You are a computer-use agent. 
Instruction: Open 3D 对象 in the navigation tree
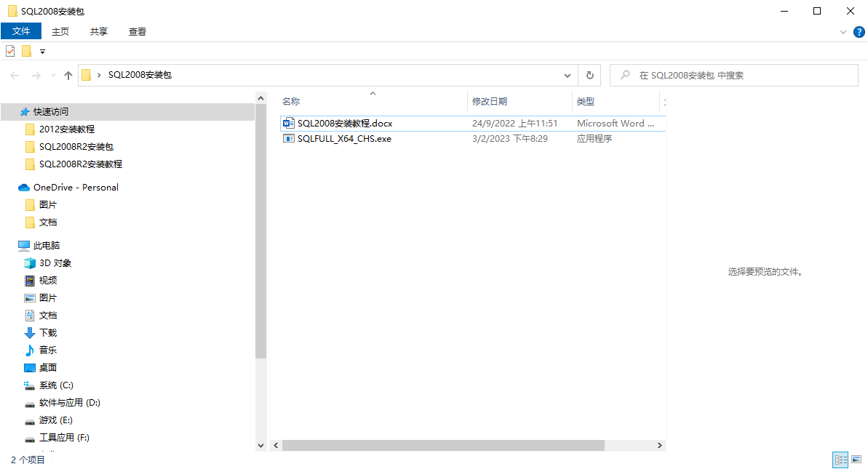55,263
